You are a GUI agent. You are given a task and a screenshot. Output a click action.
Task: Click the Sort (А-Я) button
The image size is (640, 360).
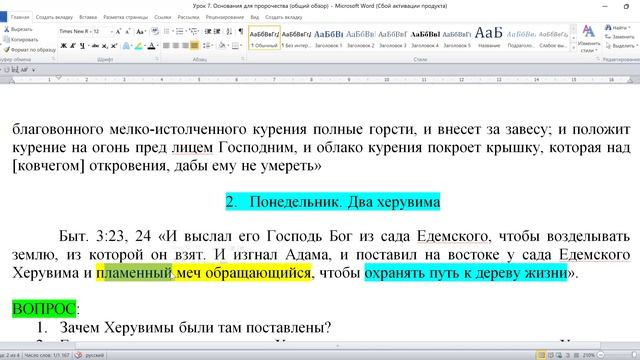click(229, 31)
